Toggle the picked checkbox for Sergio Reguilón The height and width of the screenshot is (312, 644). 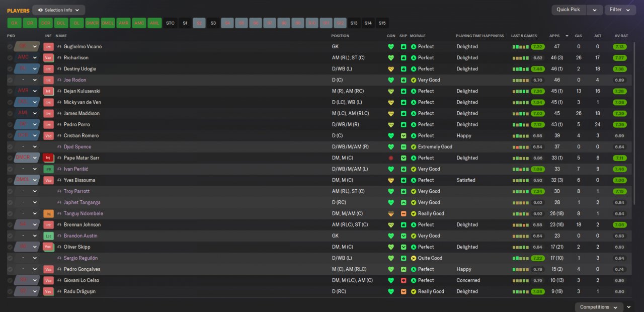pyautogui.click(x=10, y=258)
